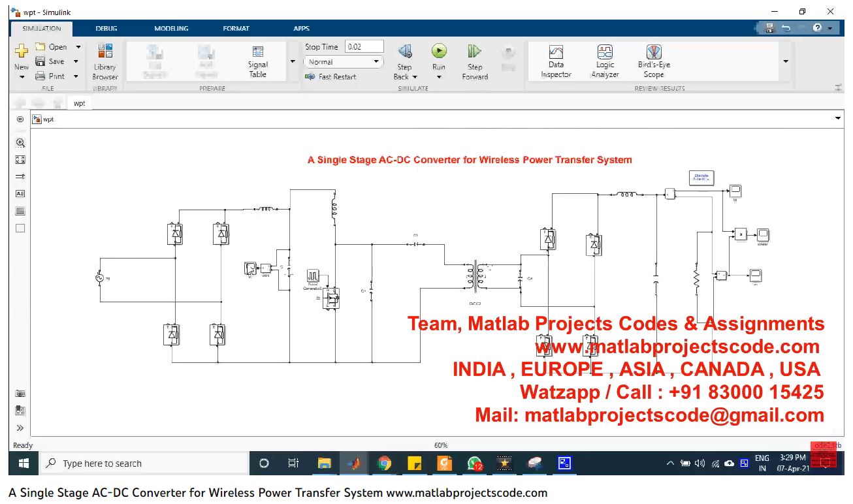Open Chrome from the Windows taskbar

(x=384, y=464)
